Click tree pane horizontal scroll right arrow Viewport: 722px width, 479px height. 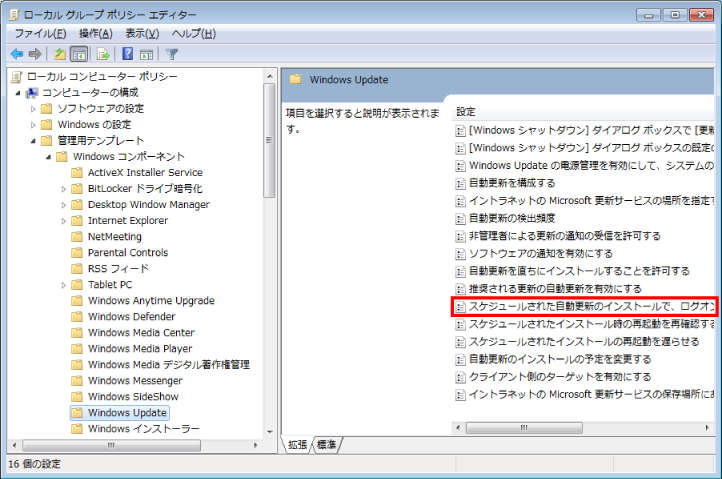pos(256,445)
